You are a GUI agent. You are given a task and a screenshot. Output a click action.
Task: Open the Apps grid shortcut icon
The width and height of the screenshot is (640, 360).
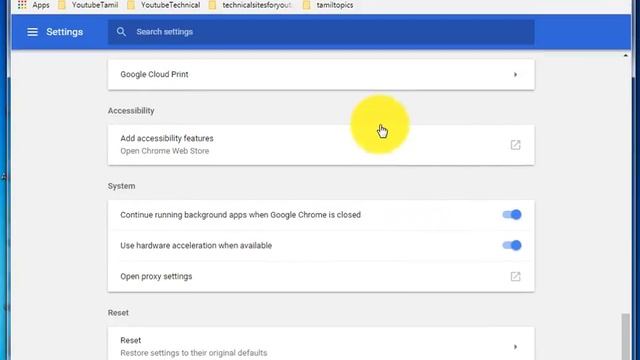tap(22, 5)
